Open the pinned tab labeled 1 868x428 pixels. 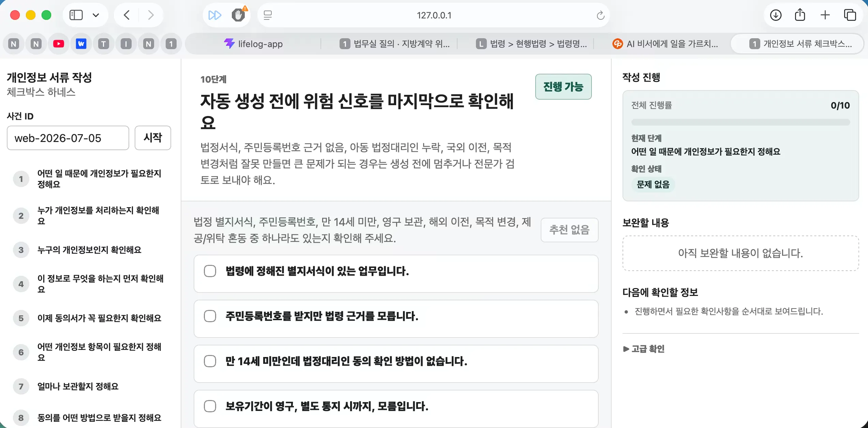click(x=171, y=44)
